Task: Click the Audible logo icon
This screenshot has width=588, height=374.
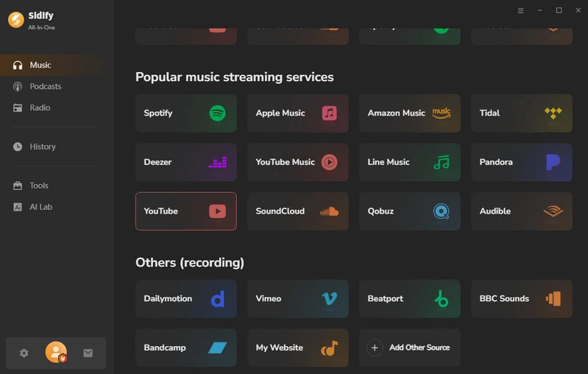Action: click(553, 211)
